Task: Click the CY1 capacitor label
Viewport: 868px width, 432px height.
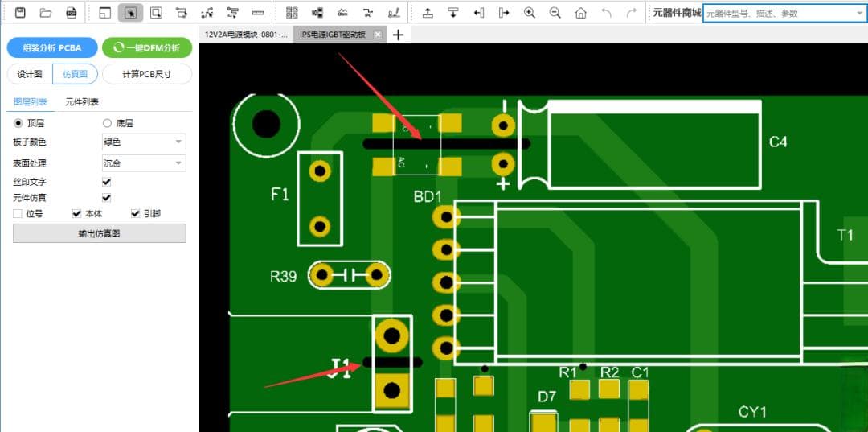Action: 752,412
